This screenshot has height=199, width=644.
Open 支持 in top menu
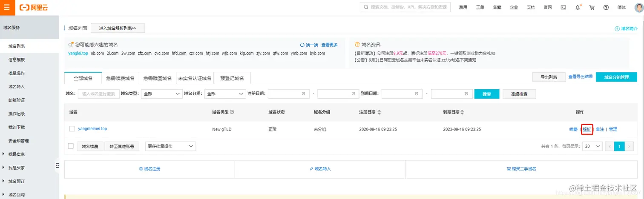click(x=531, y=8)
